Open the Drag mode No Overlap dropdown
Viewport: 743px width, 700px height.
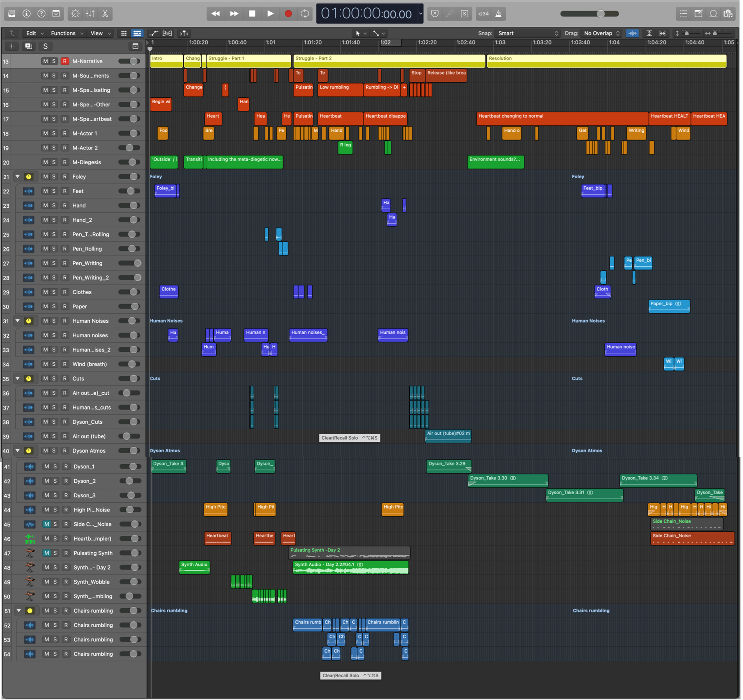[x=601, y=33]
